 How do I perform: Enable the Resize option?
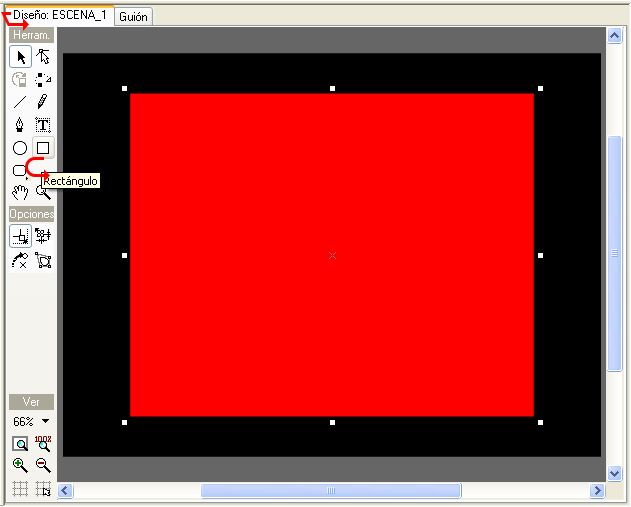(43, 236)
